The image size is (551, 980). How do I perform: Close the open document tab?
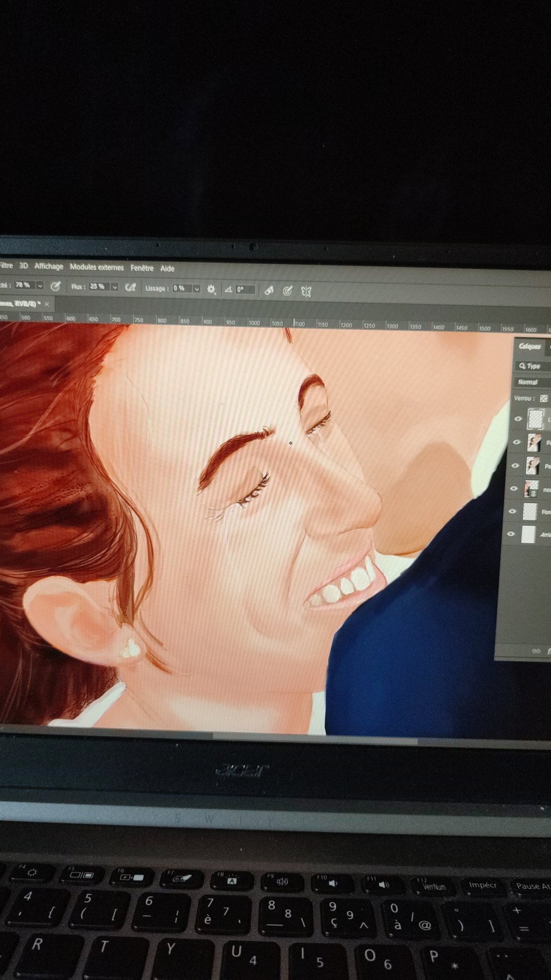coord(47,304)
